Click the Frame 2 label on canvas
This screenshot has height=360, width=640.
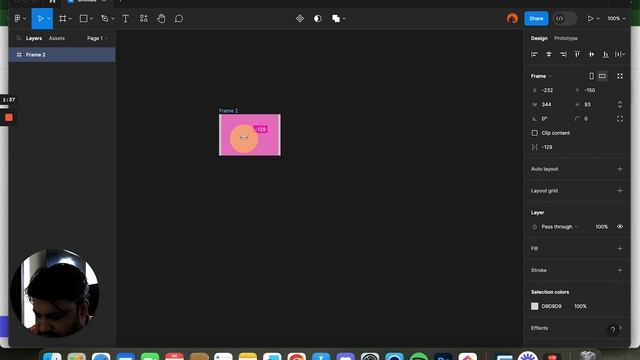pos(228,111)
